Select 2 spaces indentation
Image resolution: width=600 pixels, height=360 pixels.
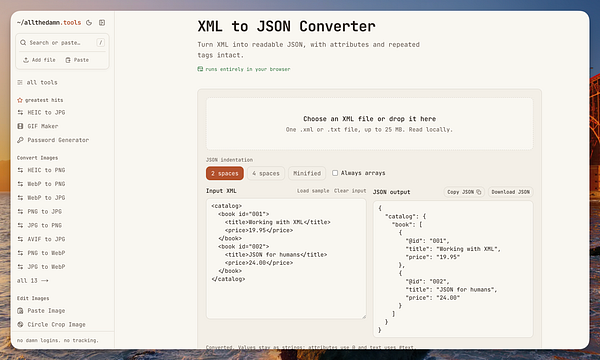[225, 173]
